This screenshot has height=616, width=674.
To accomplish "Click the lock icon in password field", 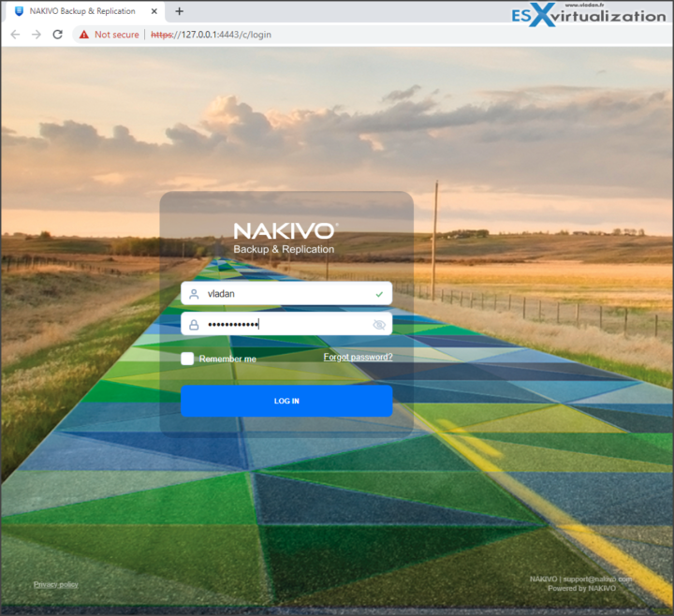I will pos(194,325).
